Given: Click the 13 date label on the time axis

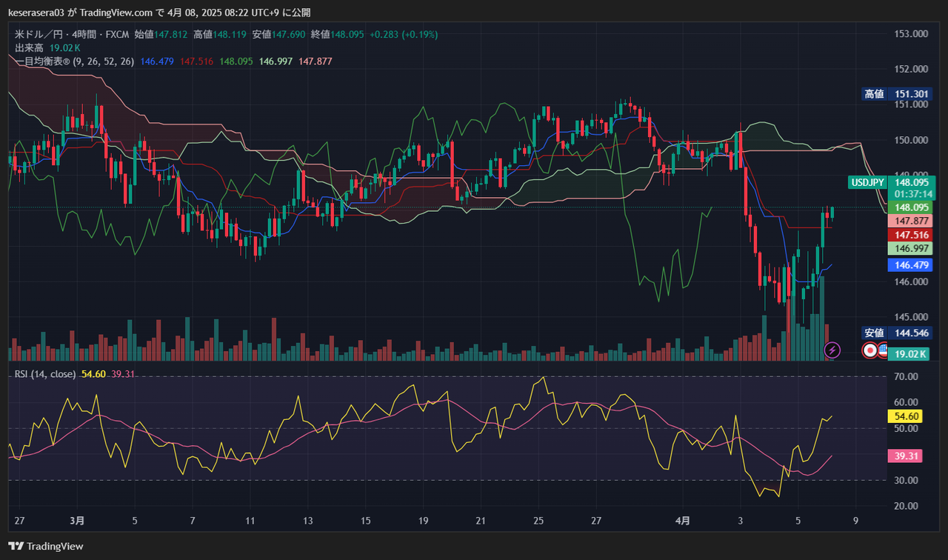Looking at the screenshot, I should pyautogui.click(x=307, y=521).
